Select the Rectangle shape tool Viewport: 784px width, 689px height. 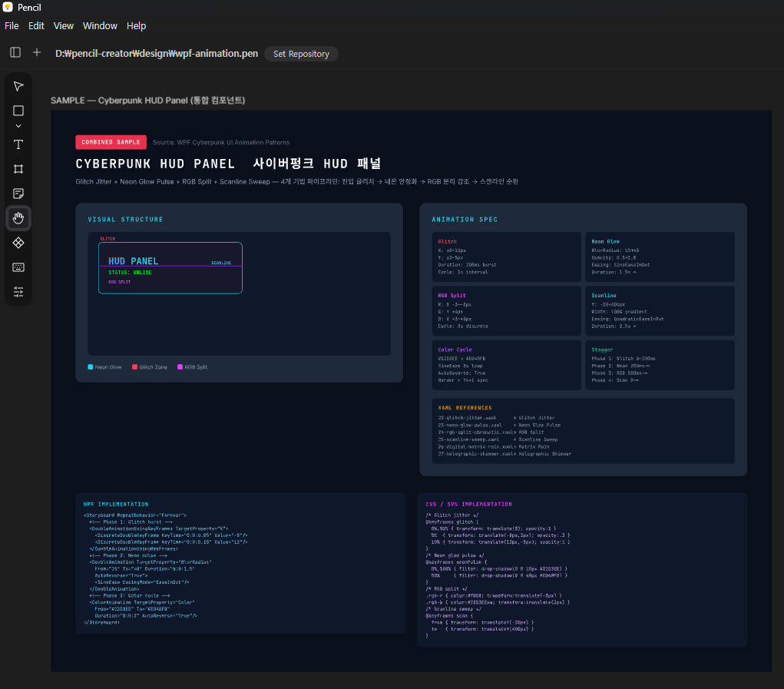18,111
